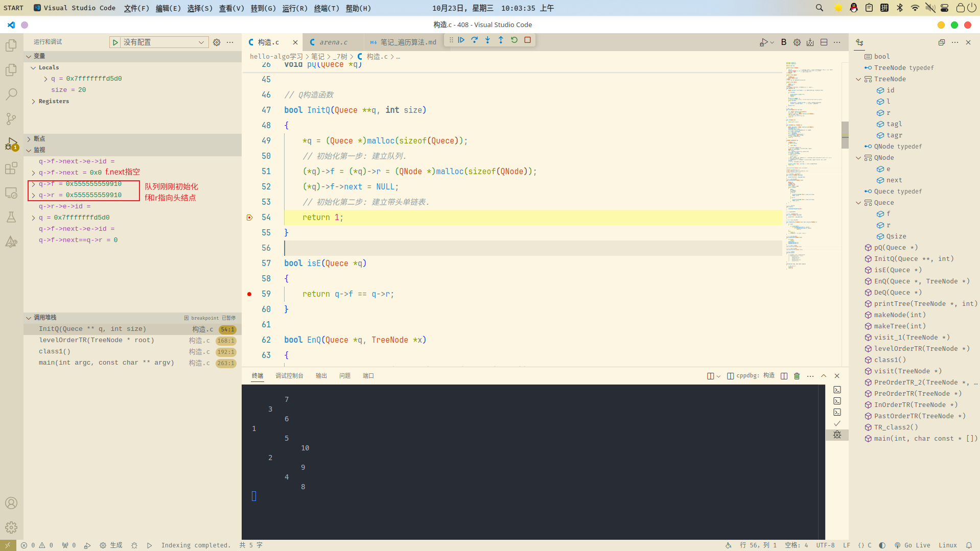Viewport: 980px width, 551px height.
Task: Open Source Control view in activity bar
Action: pyautogui.click(x=11, y=119)
